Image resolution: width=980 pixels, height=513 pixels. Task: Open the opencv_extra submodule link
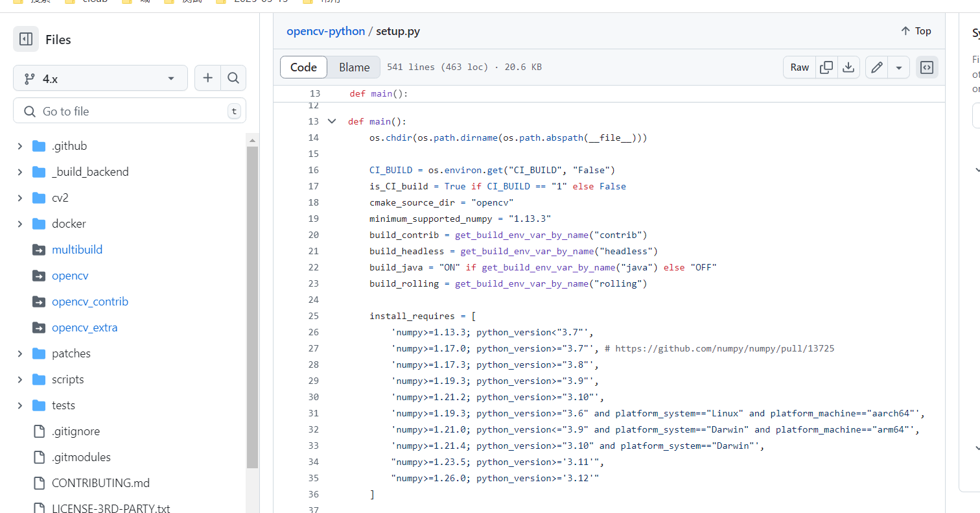coord(85,328)
